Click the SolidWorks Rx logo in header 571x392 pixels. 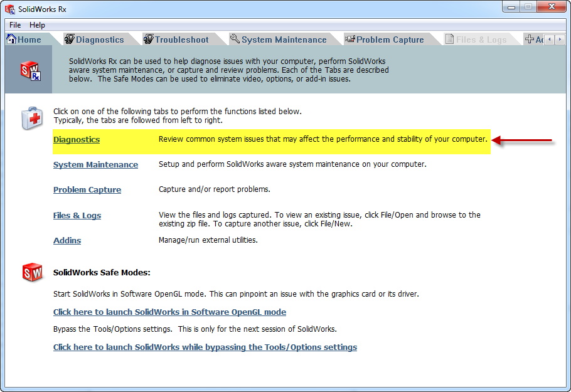31,70
